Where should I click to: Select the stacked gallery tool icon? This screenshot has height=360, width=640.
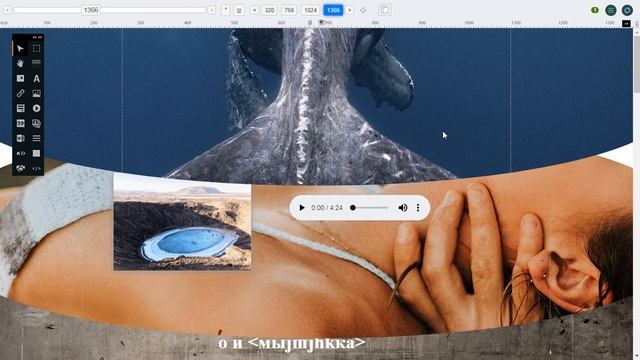(36, 123)
